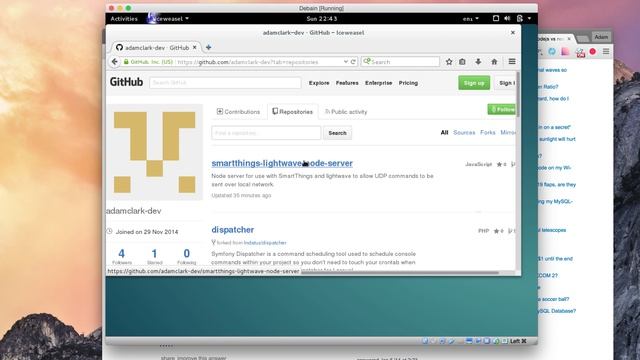Image resolution: width=640 pixels, height=360 pixels.
Task: Click the repository Search button
Action: [x=337, y=133]
